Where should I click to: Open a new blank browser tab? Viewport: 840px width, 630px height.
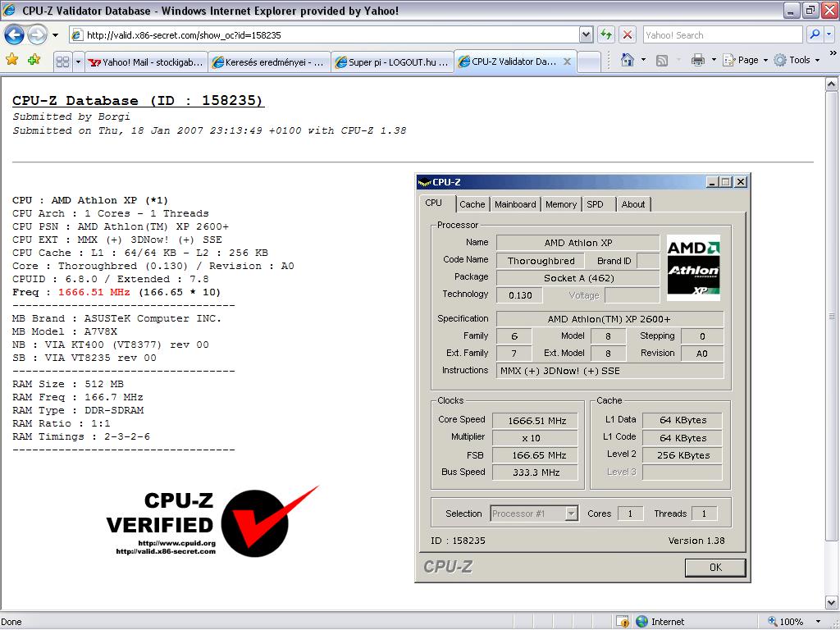pos(589,62)
